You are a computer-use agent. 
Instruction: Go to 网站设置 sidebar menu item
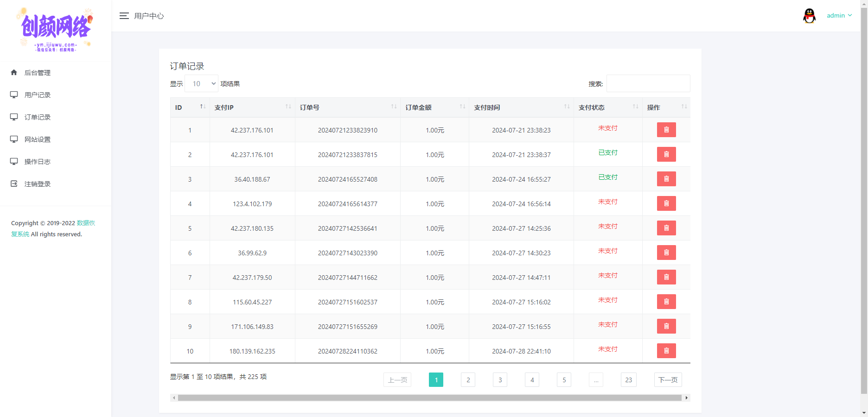38,139
